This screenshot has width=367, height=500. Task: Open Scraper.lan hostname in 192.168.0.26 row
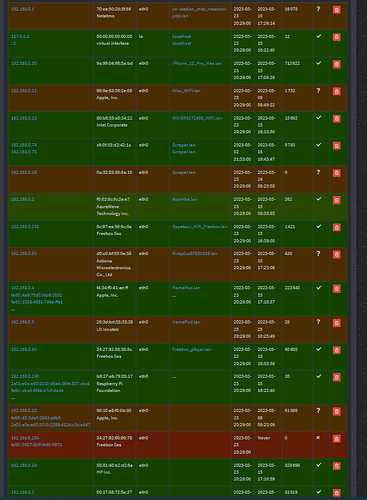[x=184, y=172]
